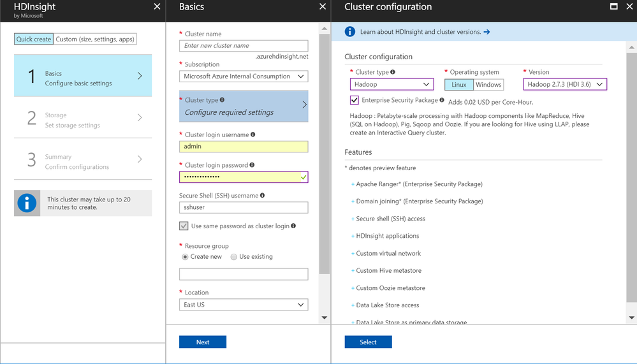Switch to Custom (size, settings, apps) tab
Image resolution: width=637 pixels, height=364 pixels.
(x=95, y=40)
